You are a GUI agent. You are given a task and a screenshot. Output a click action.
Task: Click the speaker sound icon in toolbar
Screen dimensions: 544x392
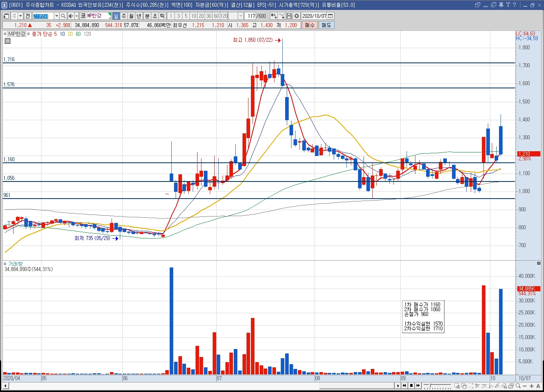tap(70, 16)
